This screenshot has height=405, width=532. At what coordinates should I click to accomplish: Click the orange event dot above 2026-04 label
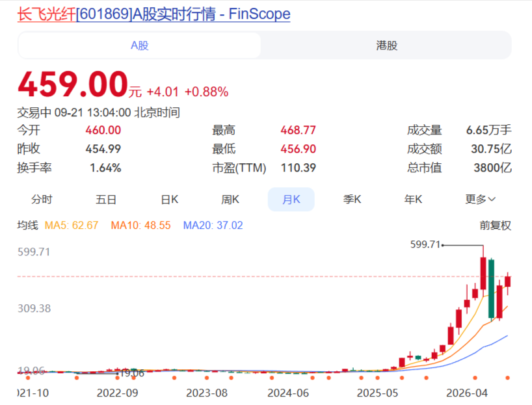pos(475,378)
